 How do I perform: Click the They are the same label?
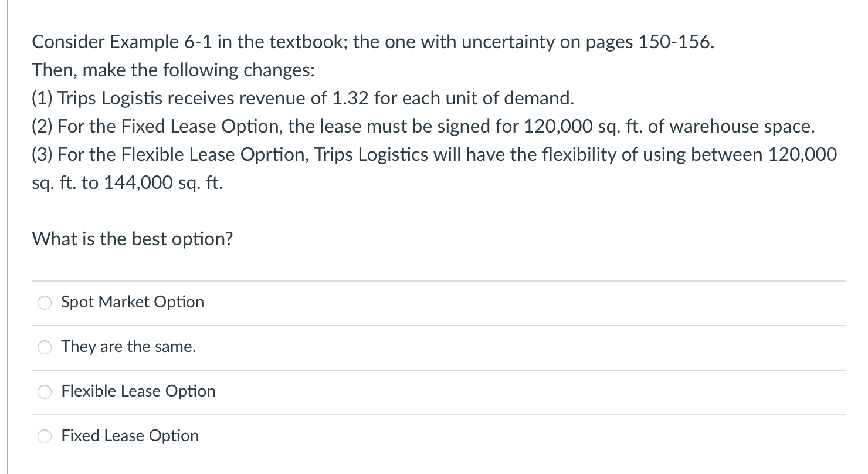(128, 347)
